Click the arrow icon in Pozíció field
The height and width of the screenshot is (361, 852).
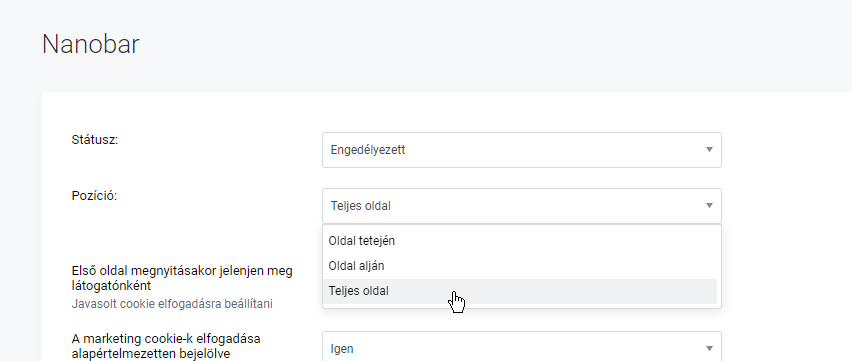709,206
